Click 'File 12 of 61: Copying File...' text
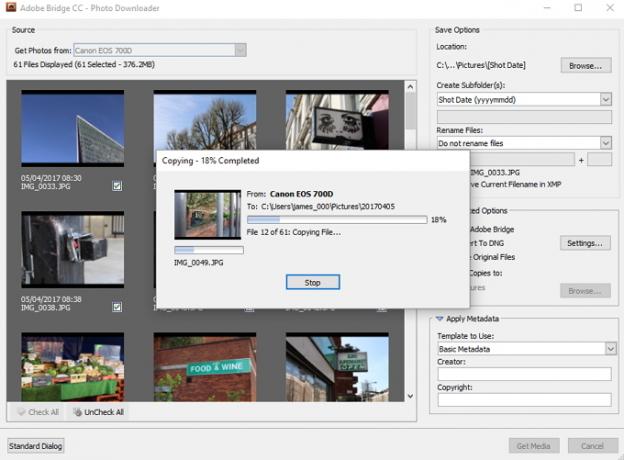 pos(294,232)
